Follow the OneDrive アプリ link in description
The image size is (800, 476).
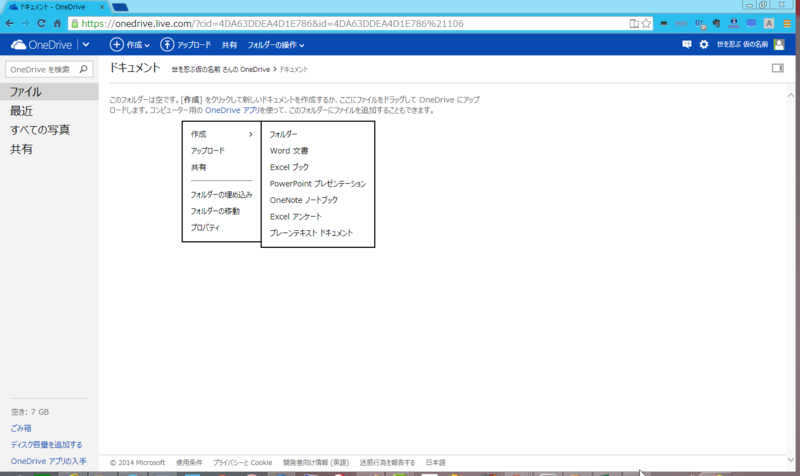pos(233,110)
